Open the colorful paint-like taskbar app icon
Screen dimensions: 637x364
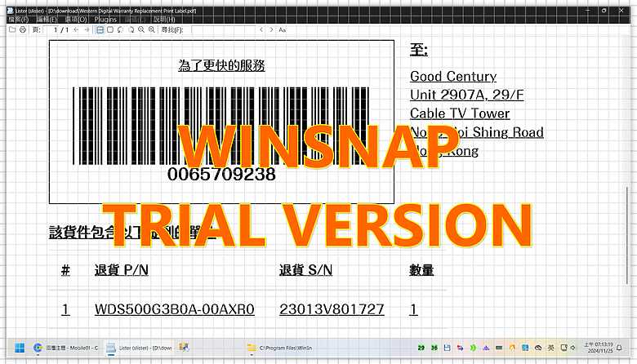pyautogui.click(x=184, y=348)
